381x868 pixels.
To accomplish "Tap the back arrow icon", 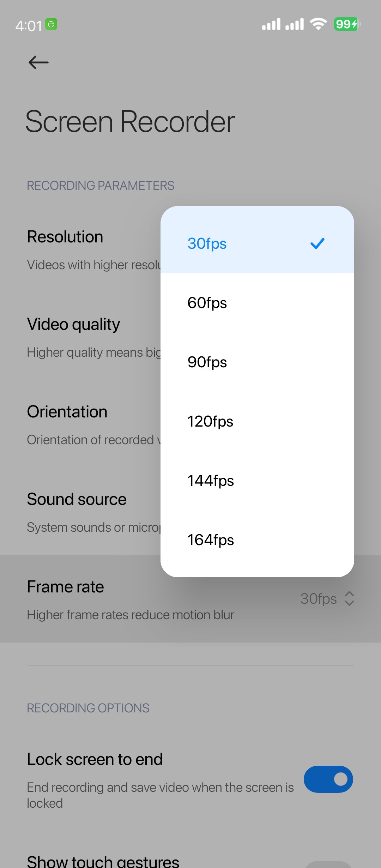I will [x=38, y=62].
